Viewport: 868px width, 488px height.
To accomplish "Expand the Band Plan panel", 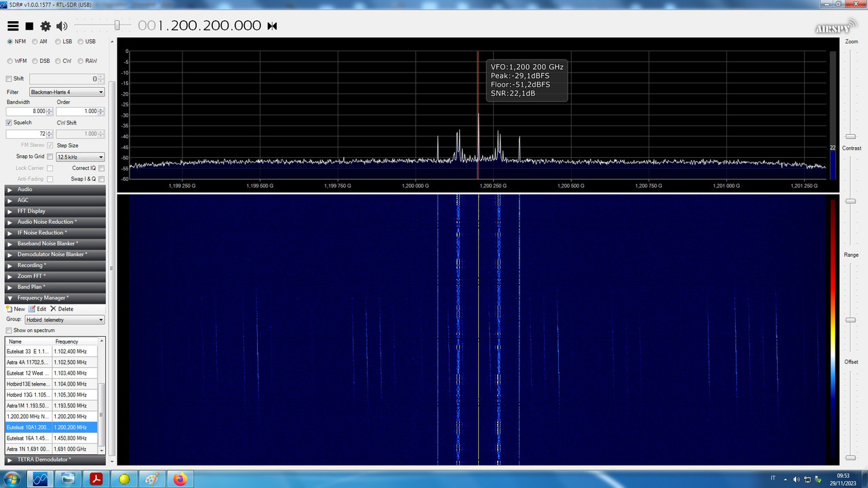I will (54, 287).
